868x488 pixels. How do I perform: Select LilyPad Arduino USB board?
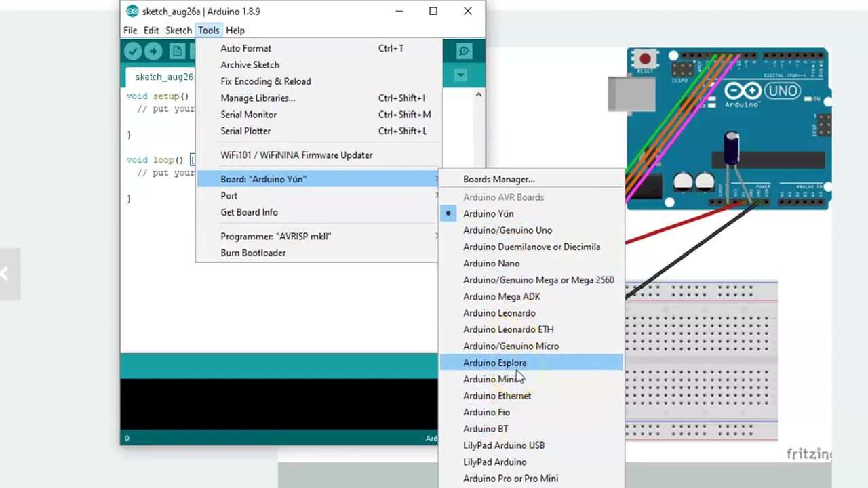point(531,445)
